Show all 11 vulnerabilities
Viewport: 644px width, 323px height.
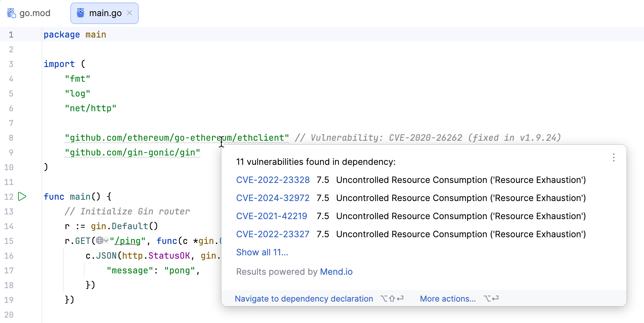pyautogui.click(x=262, y=252)
